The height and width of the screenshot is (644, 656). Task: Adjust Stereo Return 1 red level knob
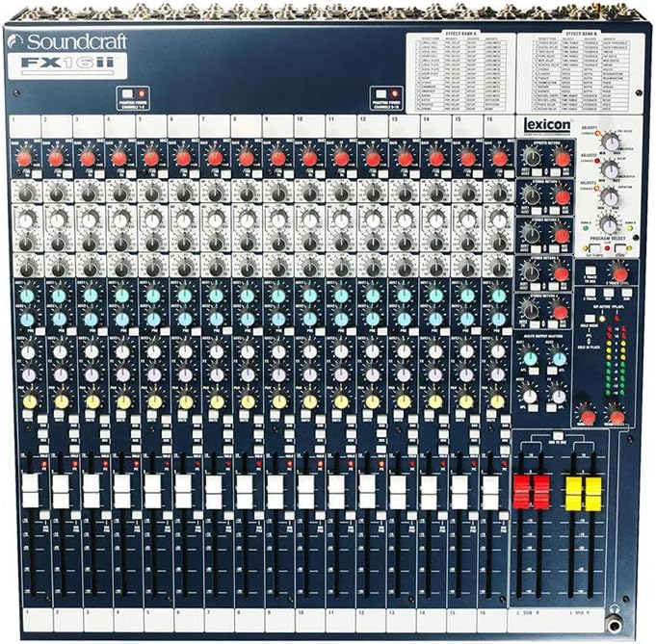click(x=562, y=196)
